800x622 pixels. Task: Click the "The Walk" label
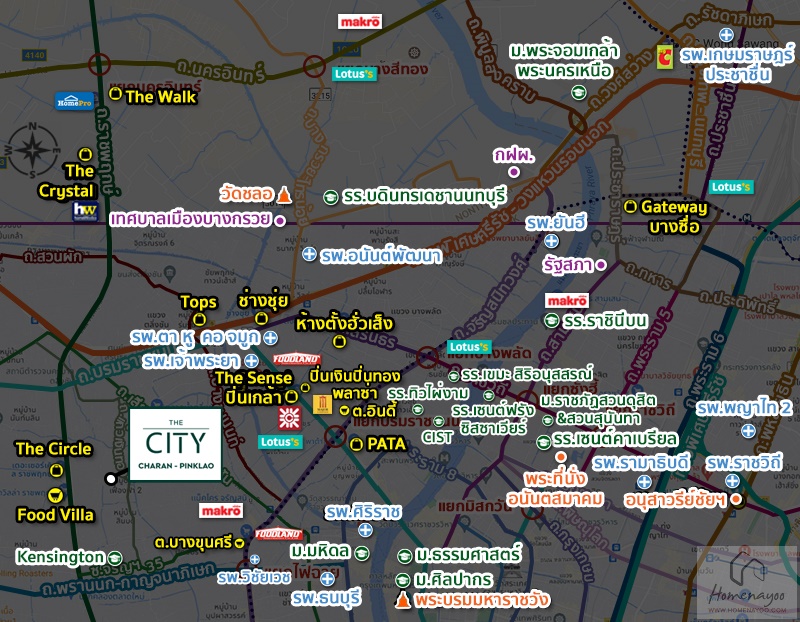click(x=161, y=97)
